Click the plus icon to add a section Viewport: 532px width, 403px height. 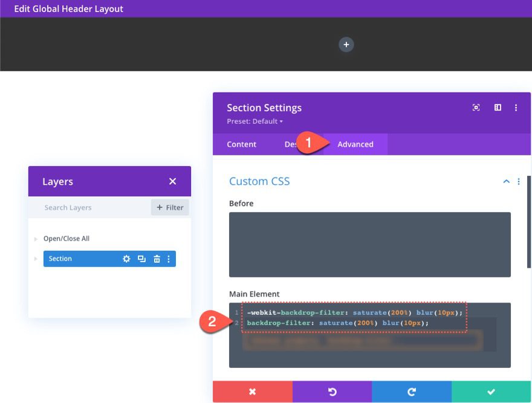coord(346,45)
